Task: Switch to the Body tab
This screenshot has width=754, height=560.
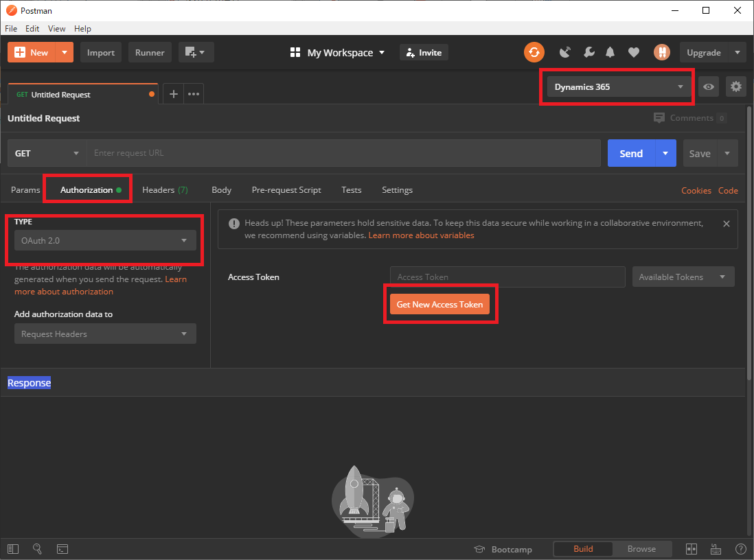Action: pyautogui.click(x=221, y=190)
